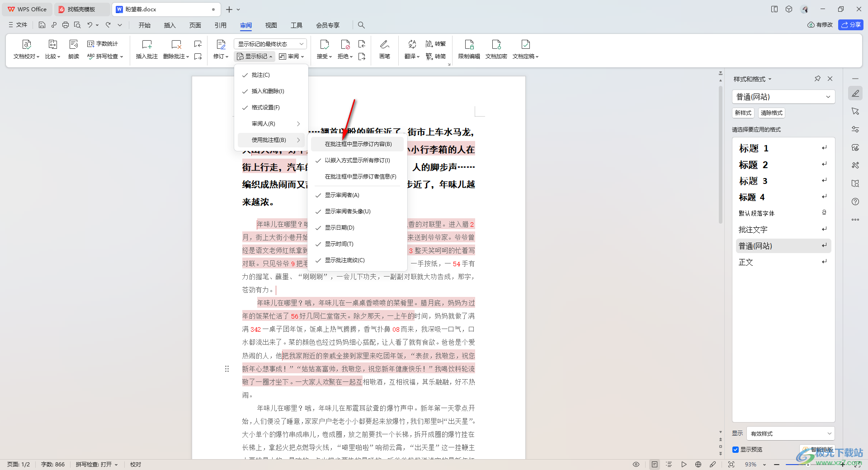Pin the 样式和格式 panel
868x470 pixels.
point(817,79)
